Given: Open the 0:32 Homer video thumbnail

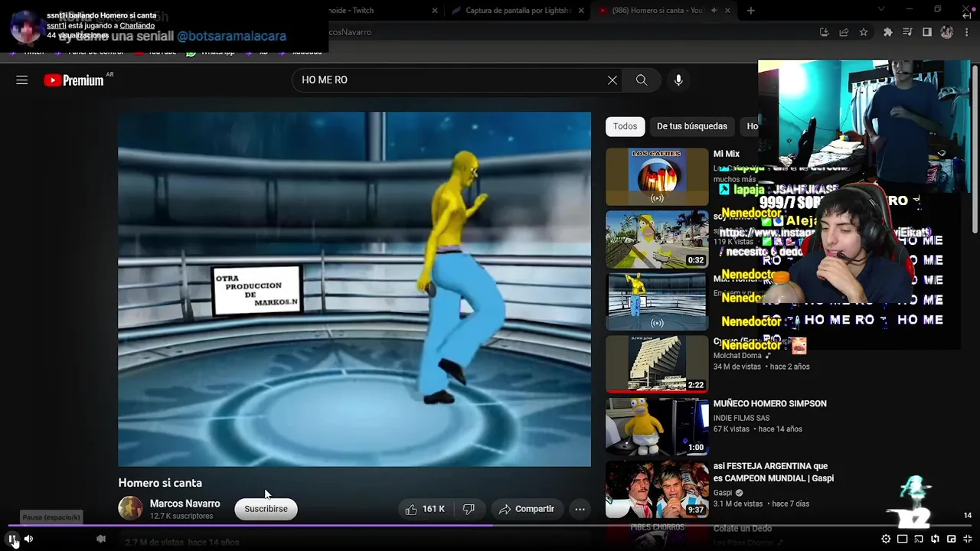Looking at the screenshot, I should click(657, 240).
